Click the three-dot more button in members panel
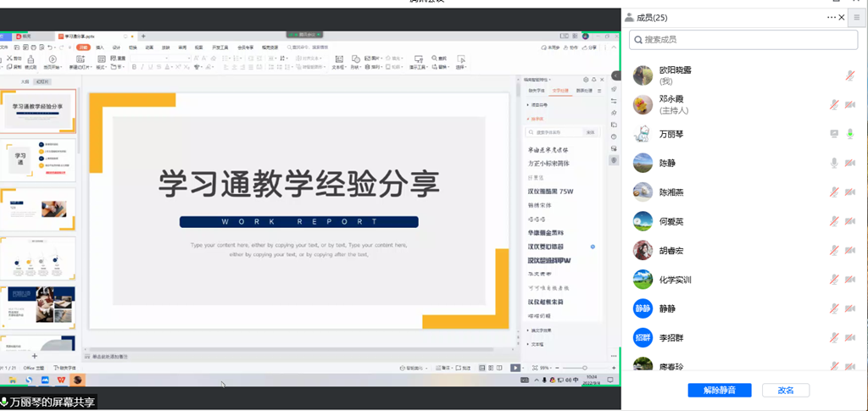 pyautogui.click(x=832, y=18)
